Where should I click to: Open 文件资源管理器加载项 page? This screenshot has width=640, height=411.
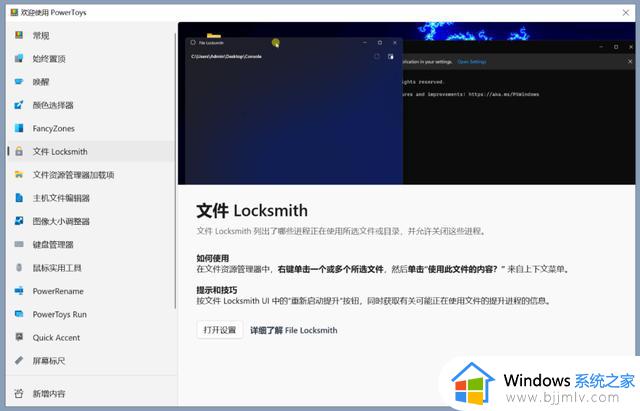(73, 175)
